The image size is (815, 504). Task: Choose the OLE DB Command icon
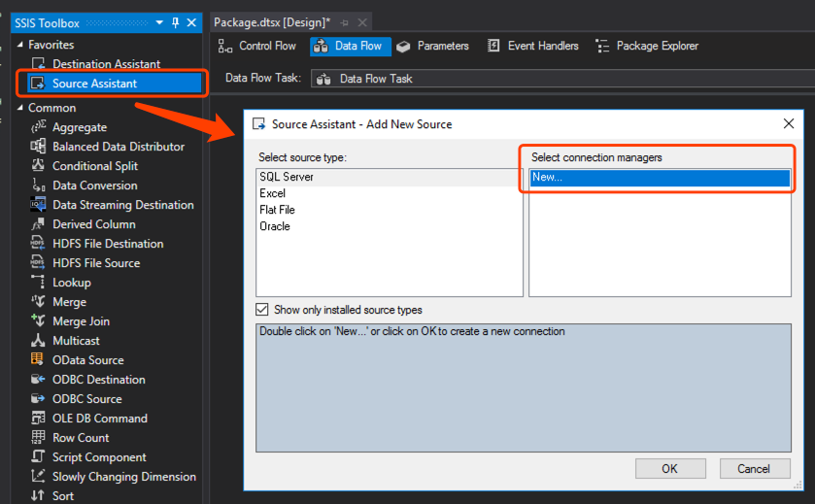click(x=38, y=418)
